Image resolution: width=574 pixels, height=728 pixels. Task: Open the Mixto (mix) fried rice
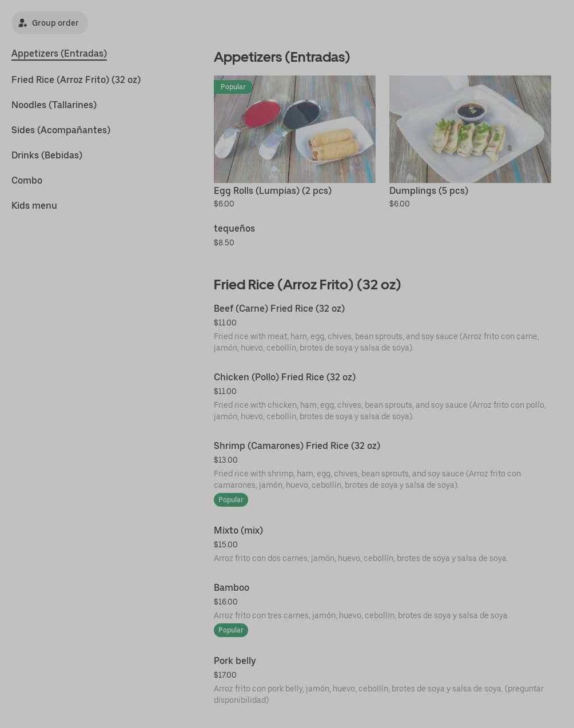coord(238,531)
